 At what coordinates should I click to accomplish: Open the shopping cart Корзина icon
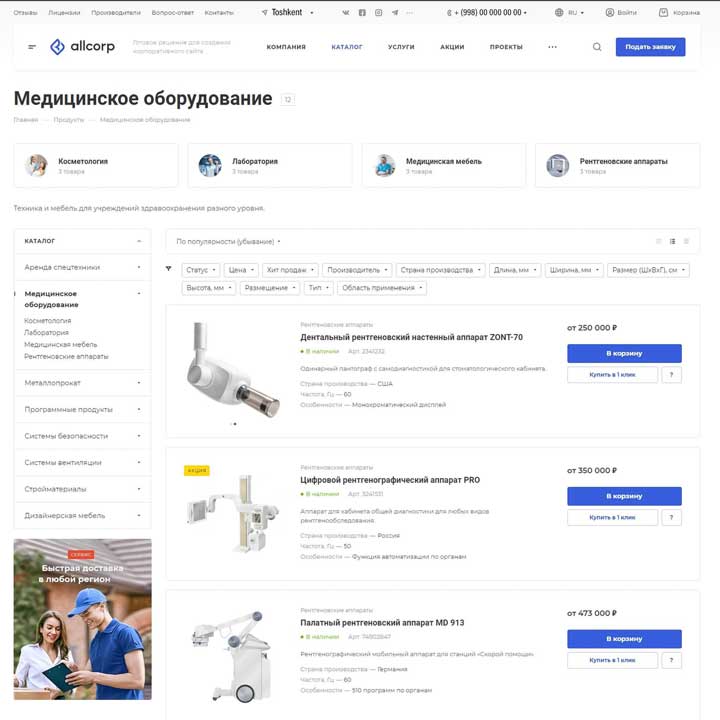679,13
